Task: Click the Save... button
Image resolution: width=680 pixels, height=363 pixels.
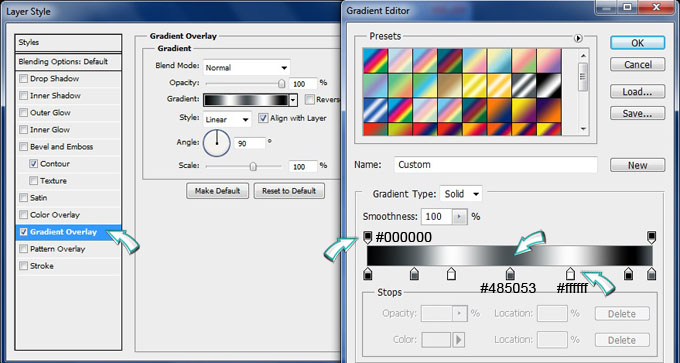Action: coord(637,114)
